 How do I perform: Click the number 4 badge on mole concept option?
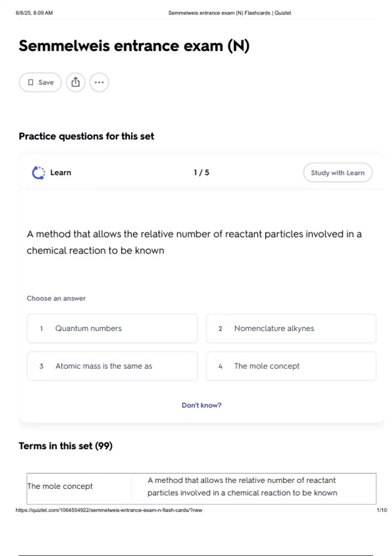point(220,366)
